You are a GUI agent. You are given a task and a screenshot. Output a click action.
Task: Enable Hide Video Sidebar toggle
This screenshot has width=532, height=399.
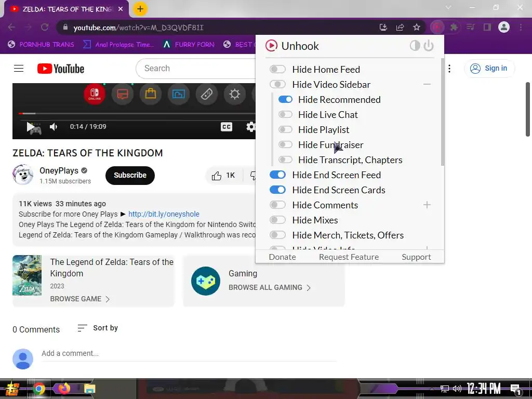[277, 84]
